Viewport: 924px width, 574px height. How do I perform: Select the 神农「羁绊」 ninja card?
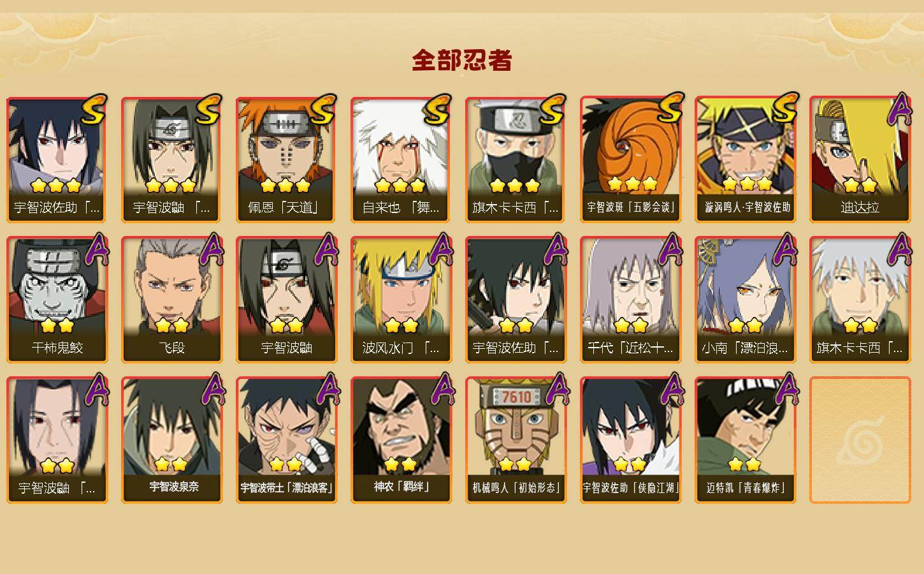tap(401, 440)
